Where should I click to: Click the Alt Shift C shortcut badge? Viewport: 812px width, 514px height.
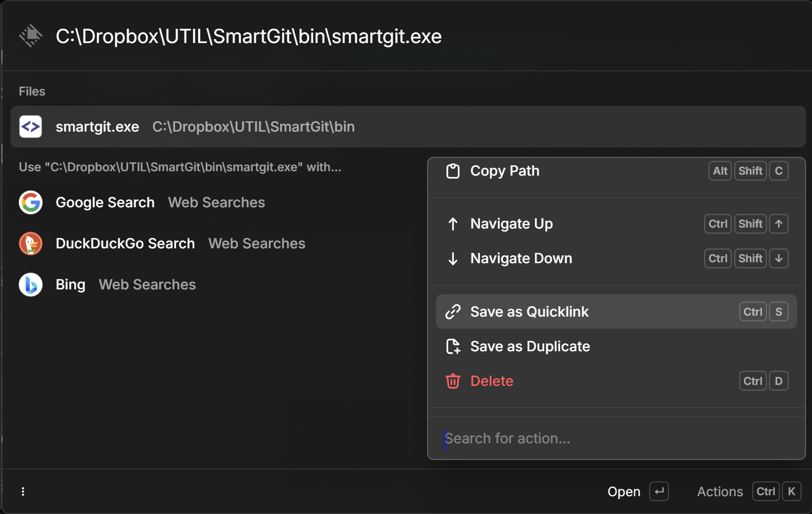click(749, 171)
